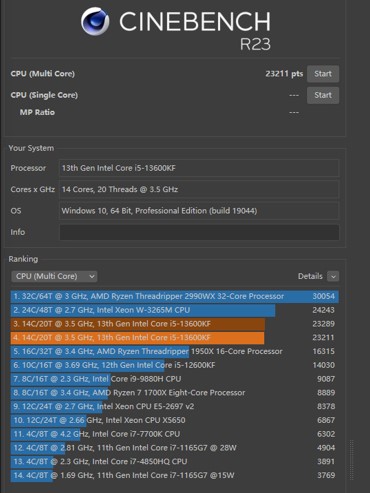The image size is (370, 493).
Task: Expand the Details dropdown arrow
Action: coord(333,276)
